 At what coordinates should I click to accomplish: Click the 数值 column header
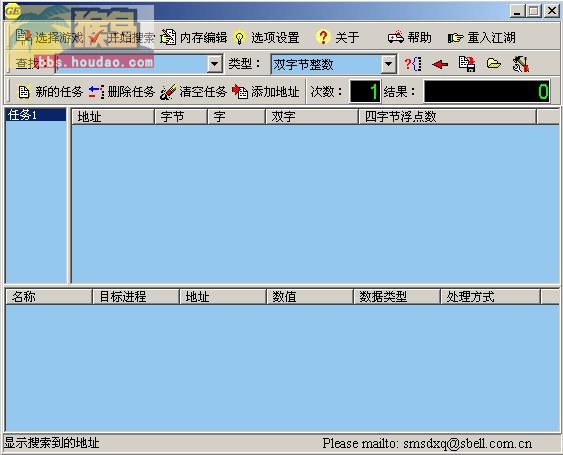tap(310, 297)
